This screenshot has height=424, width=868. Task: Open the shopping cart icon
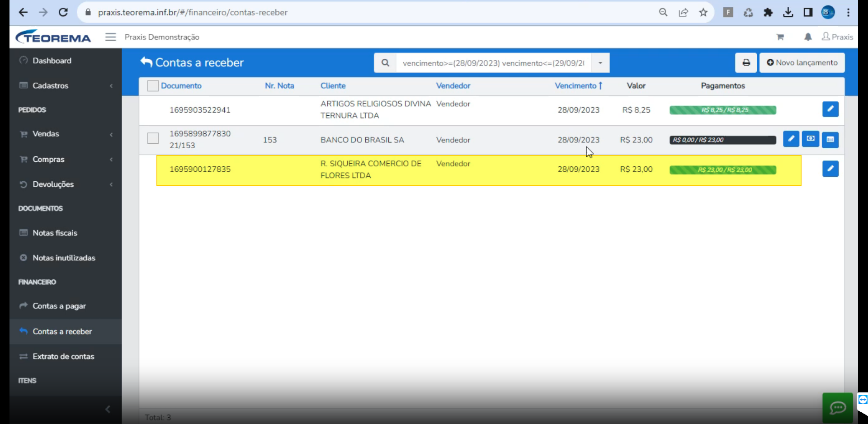pos(780,37)
